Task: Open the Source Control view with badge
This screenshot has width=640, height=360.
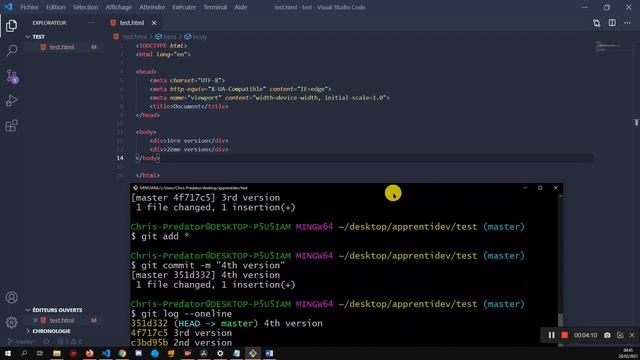Action: tap(11, 76)
